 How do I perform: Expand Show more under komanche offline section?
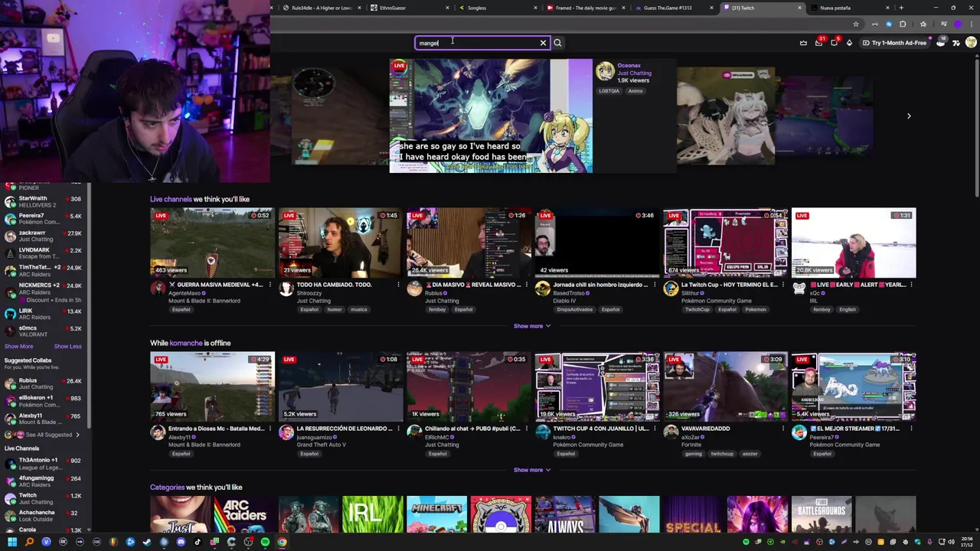(532, 470)
